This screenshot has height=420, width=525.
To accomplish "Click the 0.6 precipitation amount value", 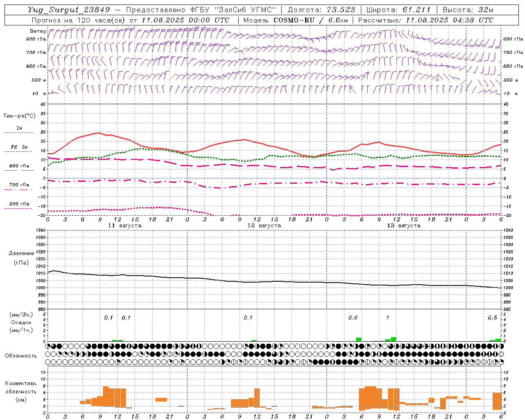I will tap(353, 318).
